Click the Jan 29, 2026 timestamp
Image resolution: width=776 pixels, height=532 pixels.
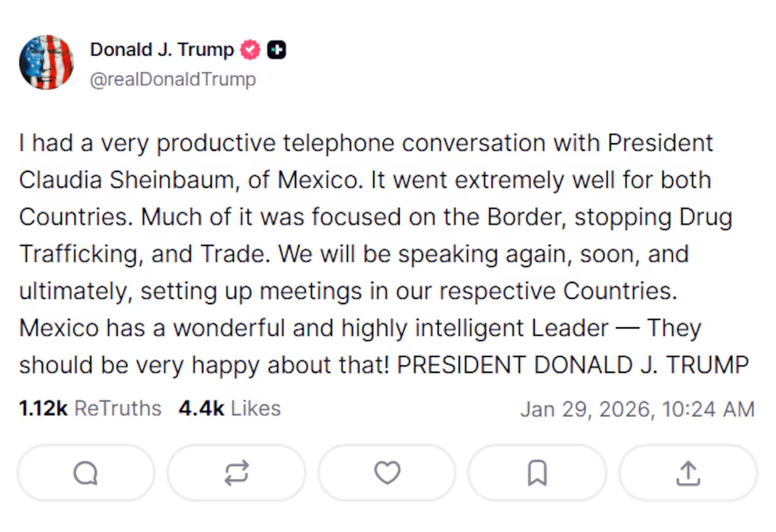tap(587, 409)
